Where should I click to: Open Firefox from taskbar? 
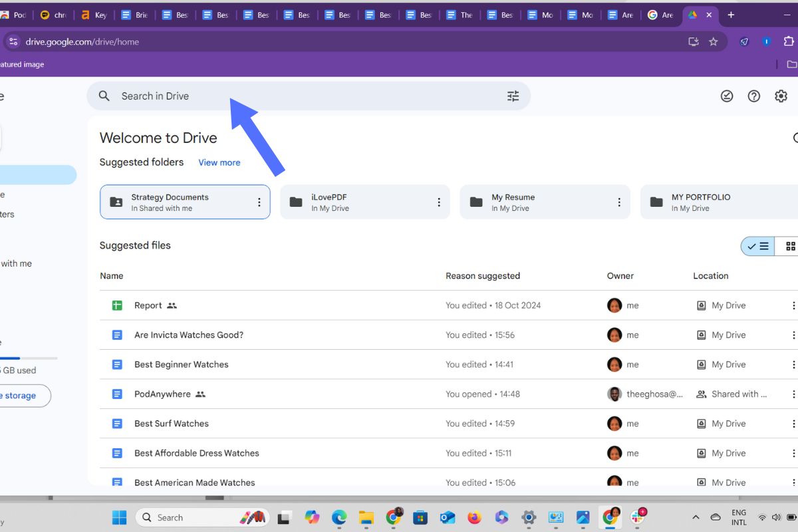(474, 517)
